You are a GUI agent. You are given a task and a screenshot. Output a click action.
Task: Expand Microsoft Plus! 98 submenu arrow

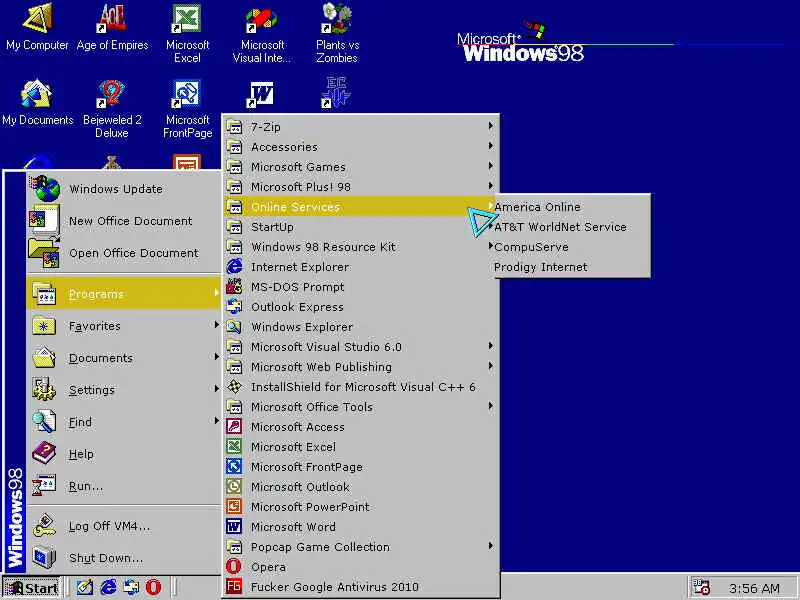tap(490, 186)
